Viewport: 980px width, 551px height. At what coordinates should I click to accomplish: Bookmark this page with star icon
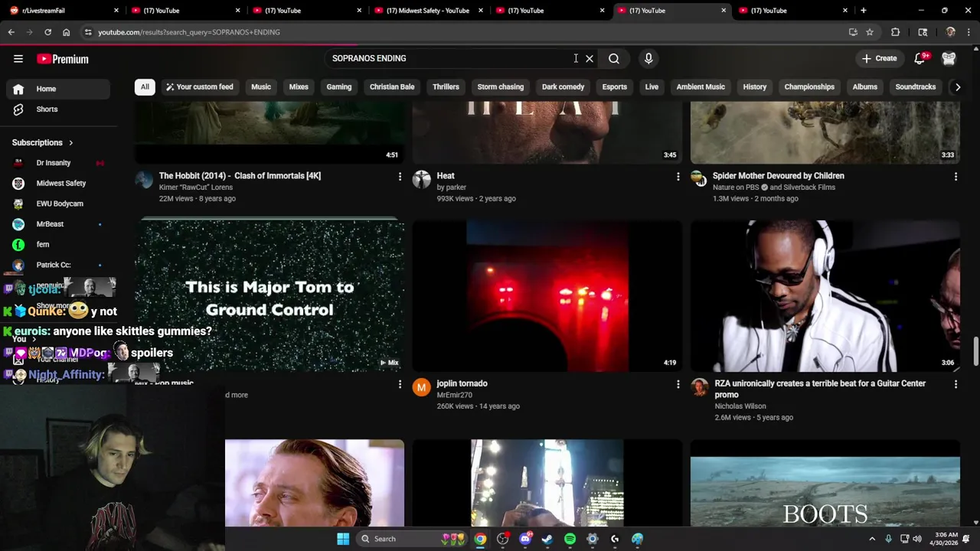(x=870, y=32)
